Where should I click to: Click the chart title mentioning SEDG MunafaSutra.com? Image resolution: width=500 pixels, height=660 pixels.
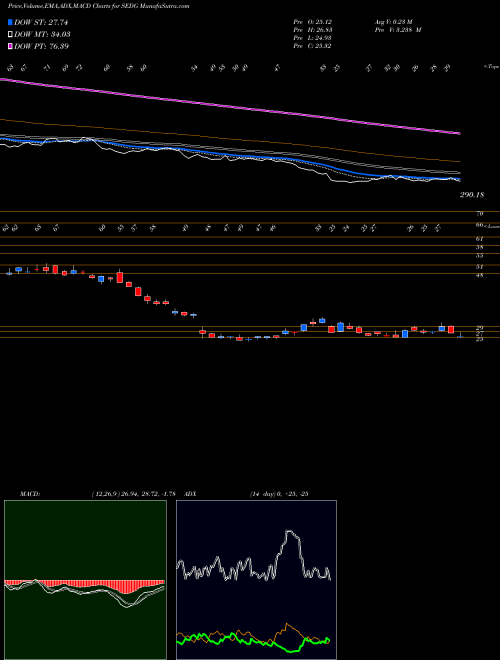[x=98, y=6]
